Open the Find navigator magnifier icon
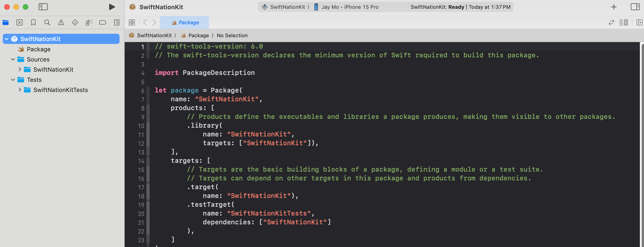 47,22
